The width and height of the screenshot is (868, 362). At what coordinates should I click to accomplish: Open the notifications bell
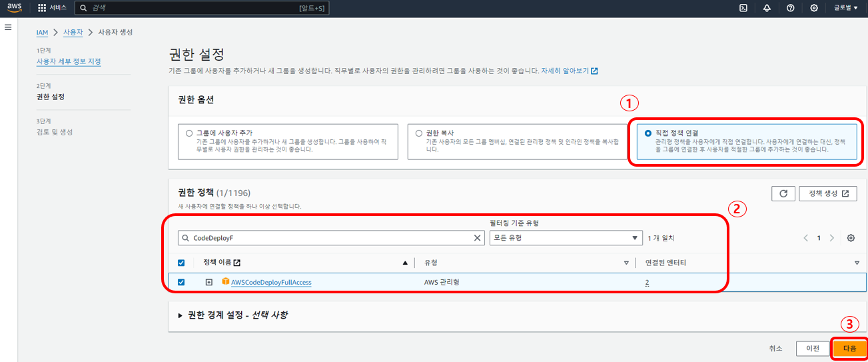point(767,8)
